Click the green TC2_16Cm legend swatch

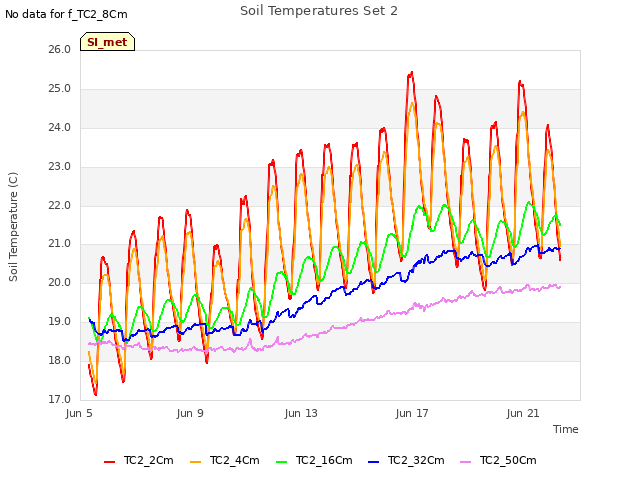click(282, 462)
